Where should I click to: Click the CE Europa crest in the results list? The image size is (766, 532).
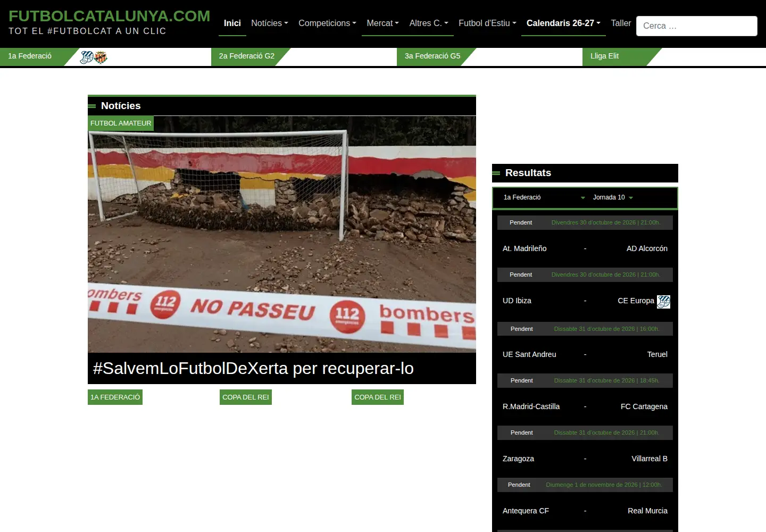pos(663,302)
